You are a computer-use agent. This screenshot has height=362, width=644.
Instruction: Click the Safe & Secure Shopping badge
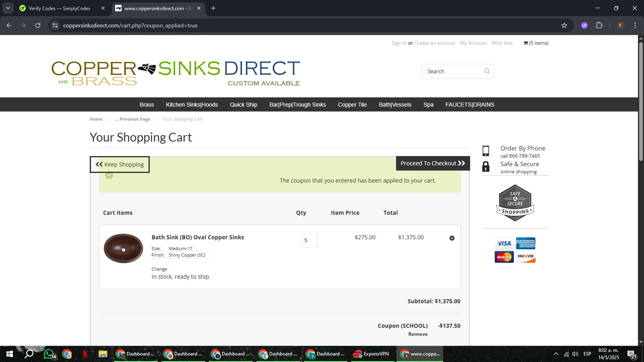tap(515, 203)
